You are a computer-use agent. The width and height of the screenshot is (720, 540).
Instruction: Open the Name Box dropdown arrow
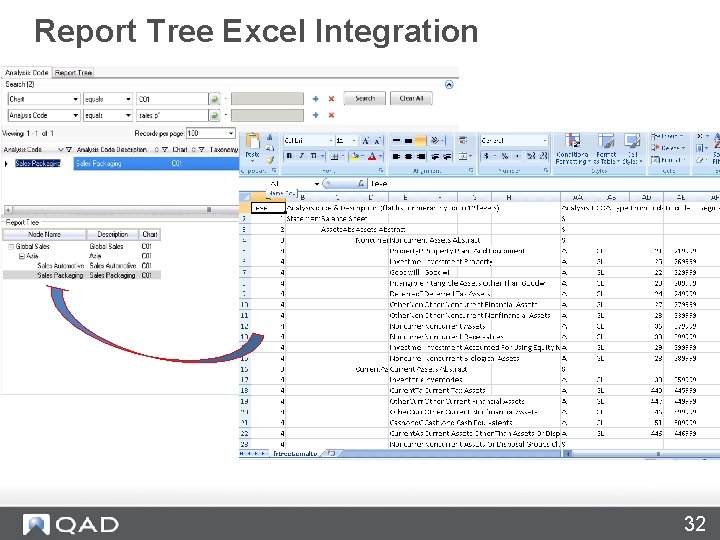tap(317, 184)
